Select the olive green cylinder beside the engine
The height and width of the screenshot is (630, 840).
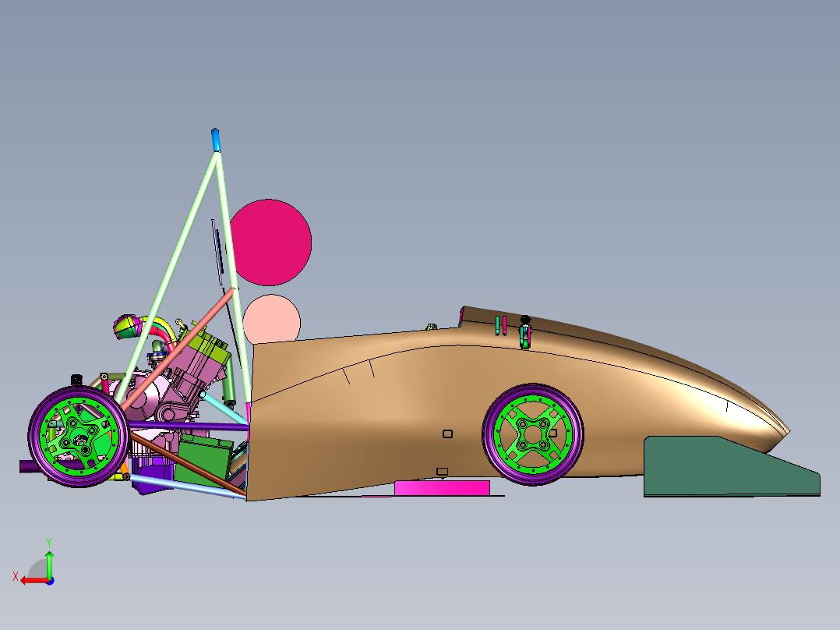pos(229,380)
